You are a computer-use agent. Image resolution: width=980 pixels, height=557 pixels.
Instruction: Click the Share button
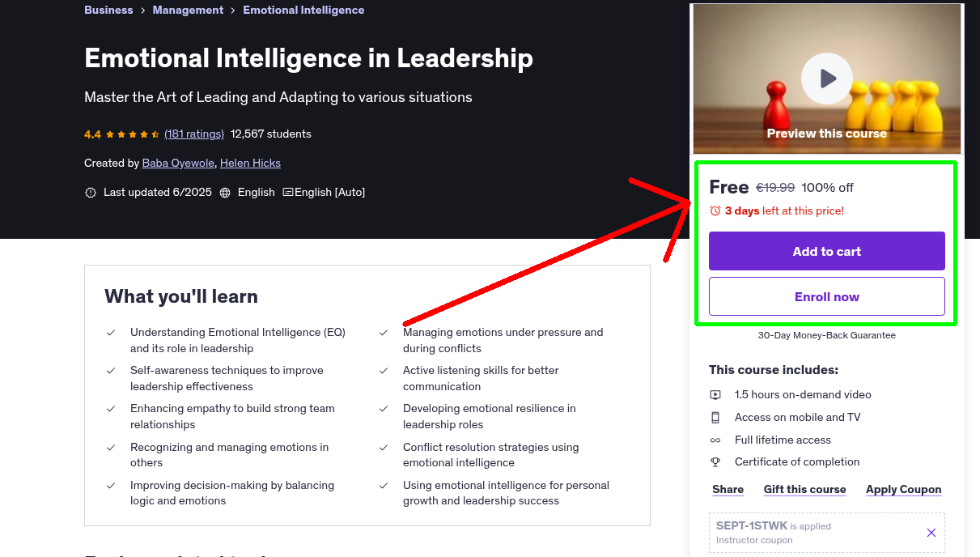[x=728, y=489]
